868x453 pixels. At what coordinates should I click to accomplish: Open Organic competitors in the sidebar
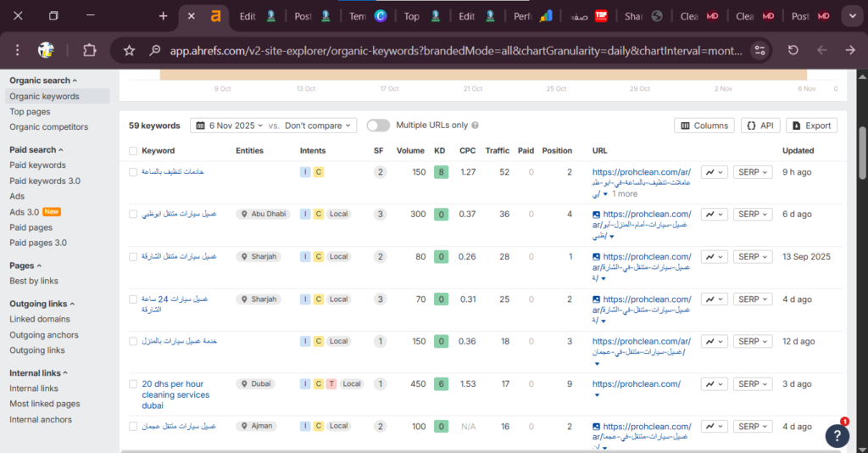click(x=48, y=127)
